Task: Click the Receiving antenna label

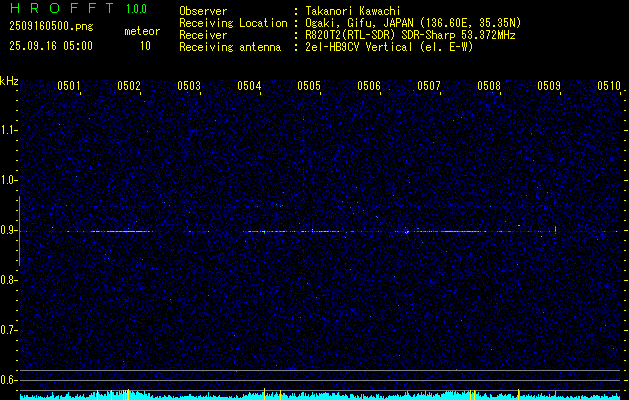Action: coord(230,47)
